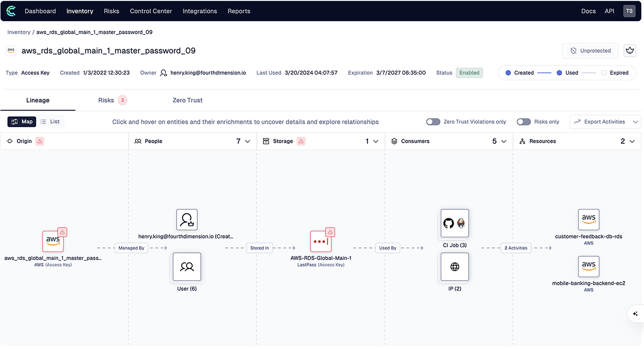Go to Inventory breadcrumb link
644x349 pixels.
pos(19,32)
